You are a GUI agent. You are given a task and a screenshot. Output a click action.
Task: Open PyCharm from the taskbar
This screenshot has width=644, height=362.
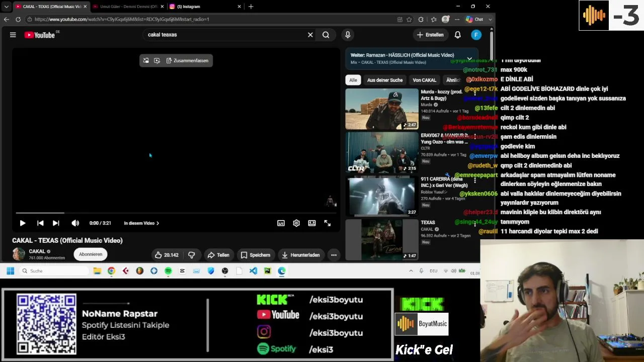[267, 271]
